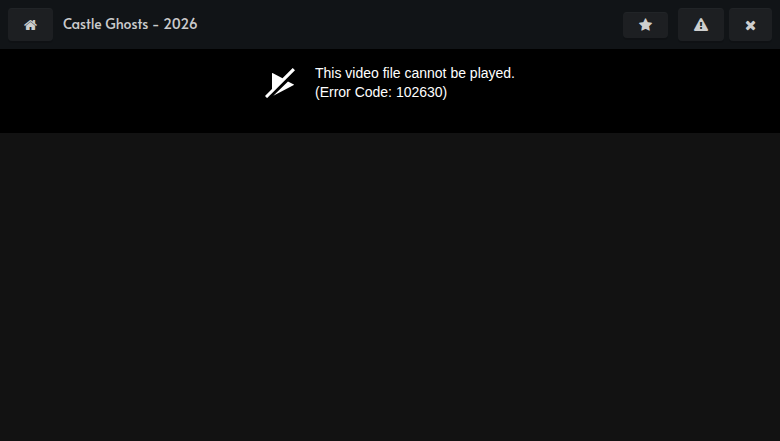
Task: Click the 'This video file cannot be played' message
Action: pyautogui.click(x=414, y=73)
